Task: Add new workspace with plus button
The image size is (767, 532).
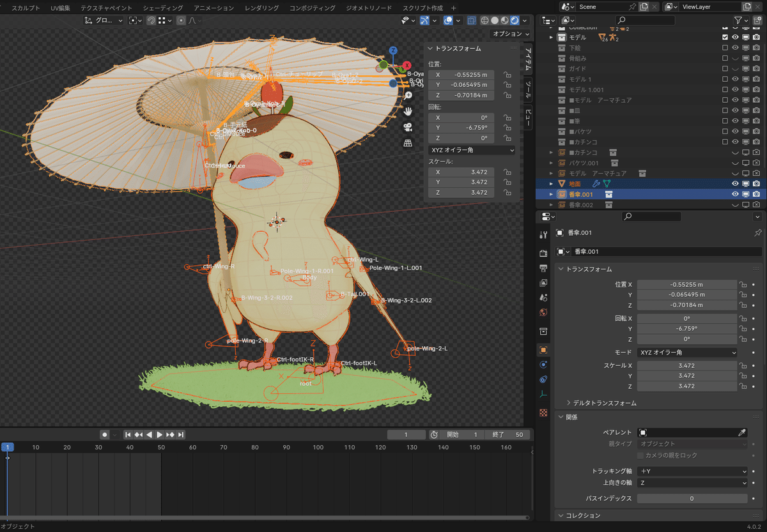Action: 454,8
